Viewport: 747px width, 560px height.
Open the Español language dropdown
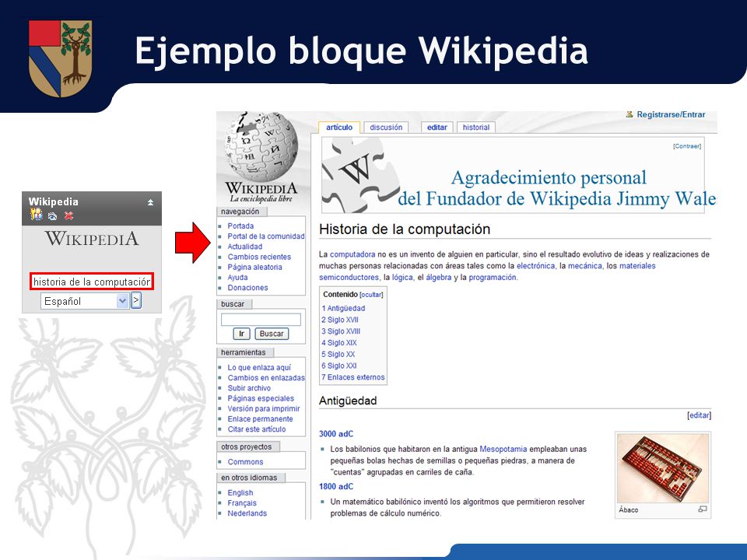(85, 301)
